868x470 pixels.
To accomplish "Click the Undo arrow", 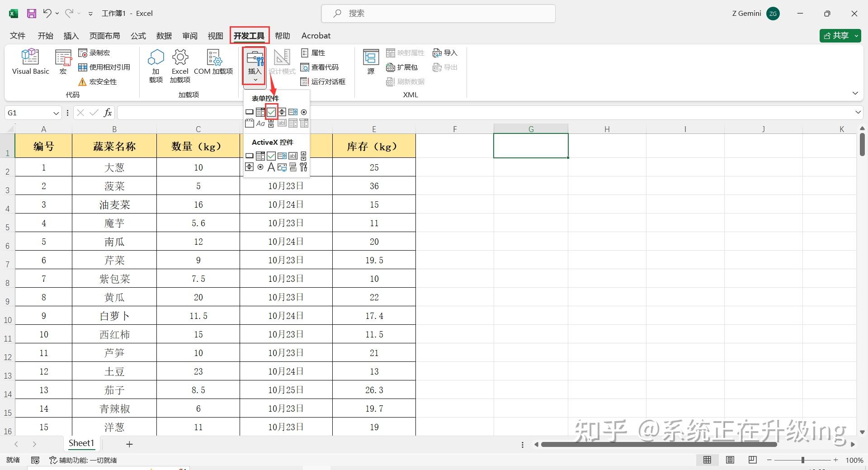I will click(47, 13).
